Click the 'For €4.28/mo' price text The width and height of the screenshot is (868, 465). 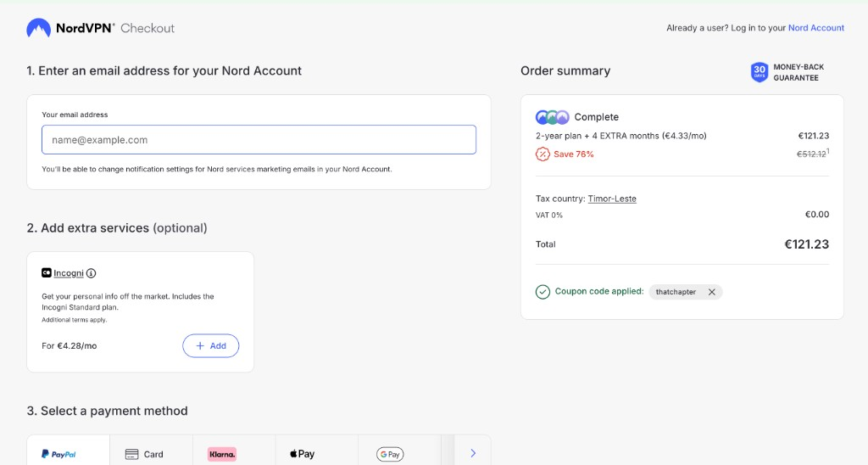coord(70,346)
